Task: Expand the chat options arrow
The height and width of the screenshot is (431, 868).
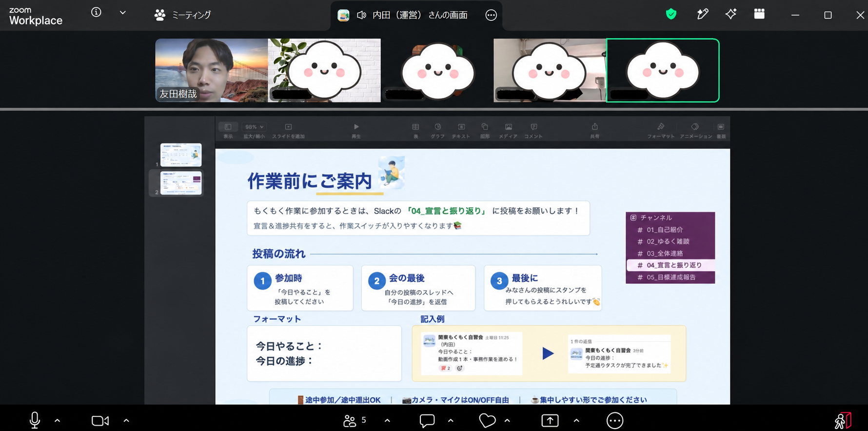Action: pyautogui.click(x=451, y=420)
